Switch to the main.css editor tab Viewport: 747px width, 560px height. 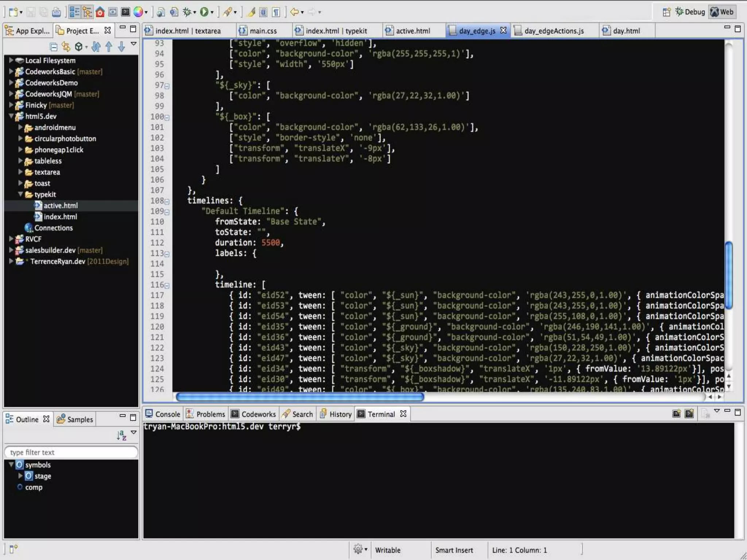point(263,31)
